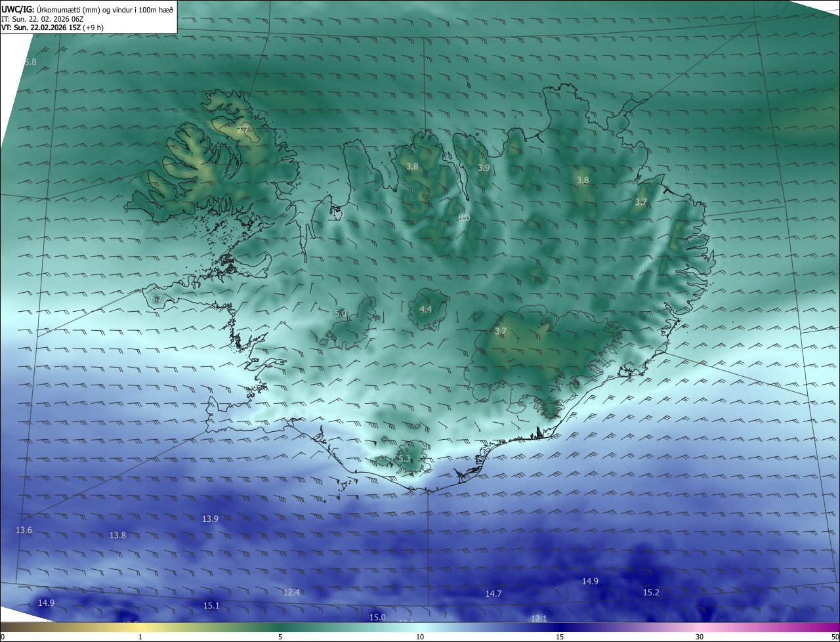Screen dimensions: 840x642
Task: Click the 15.2 value label
Action: click(651, 593)
